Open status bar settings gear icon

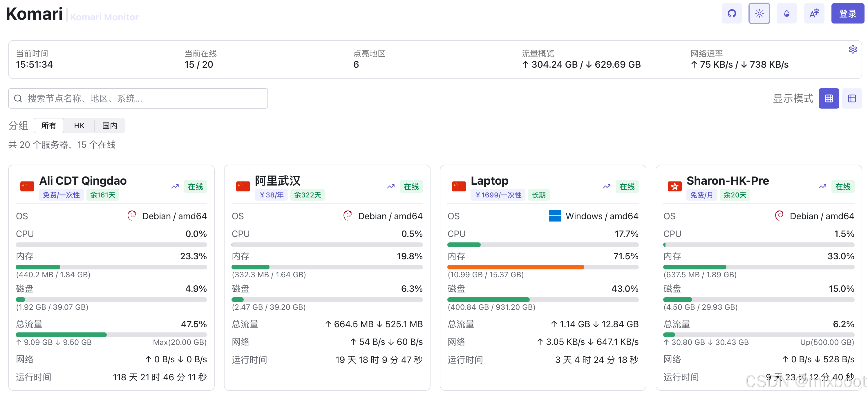point(853,50)
